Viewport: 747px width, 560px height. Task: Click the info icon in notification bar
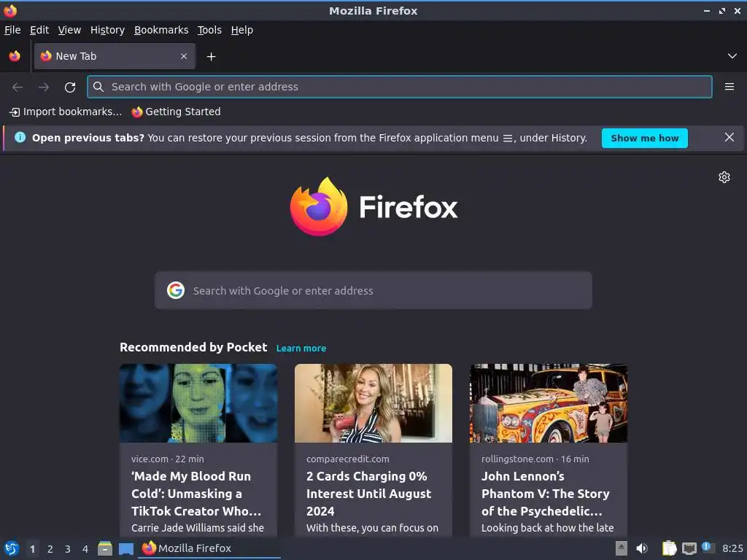(x=20, y=138)
